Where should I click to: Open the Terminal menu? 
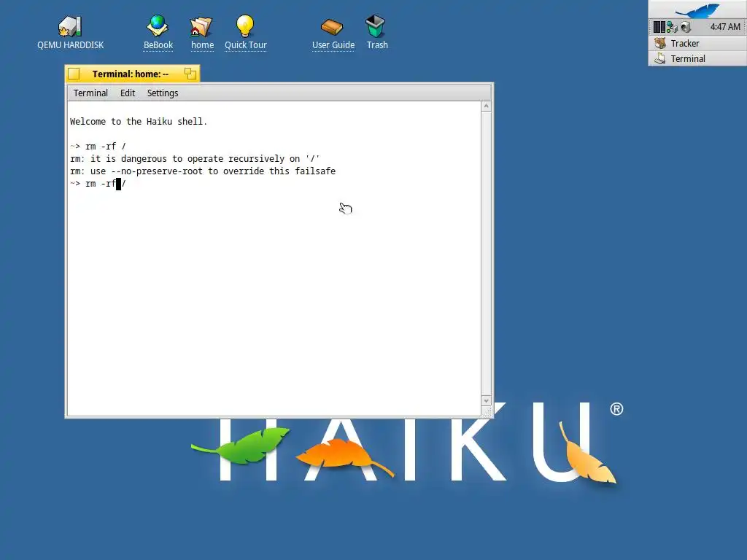[x=90, y=93]
